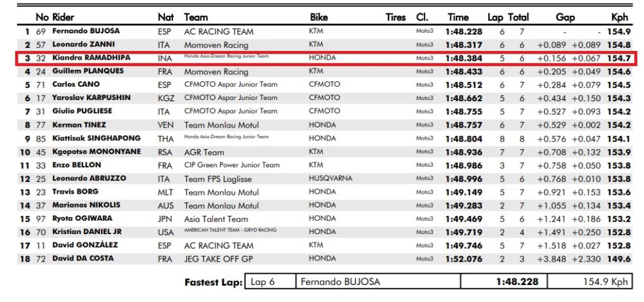Click the Team column header

point(196,17)
